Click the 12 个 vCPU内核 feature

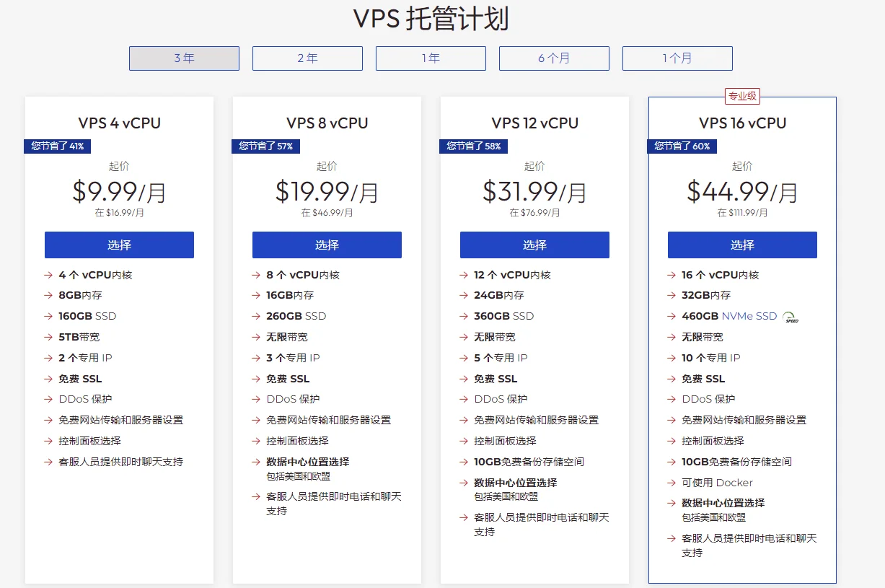coord(512,275)
